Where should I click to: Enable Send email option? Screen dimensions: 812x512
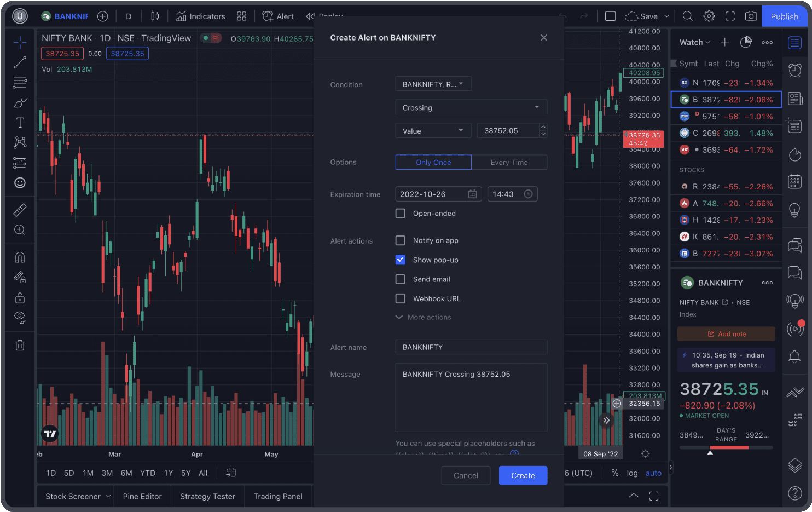[401, 279]
